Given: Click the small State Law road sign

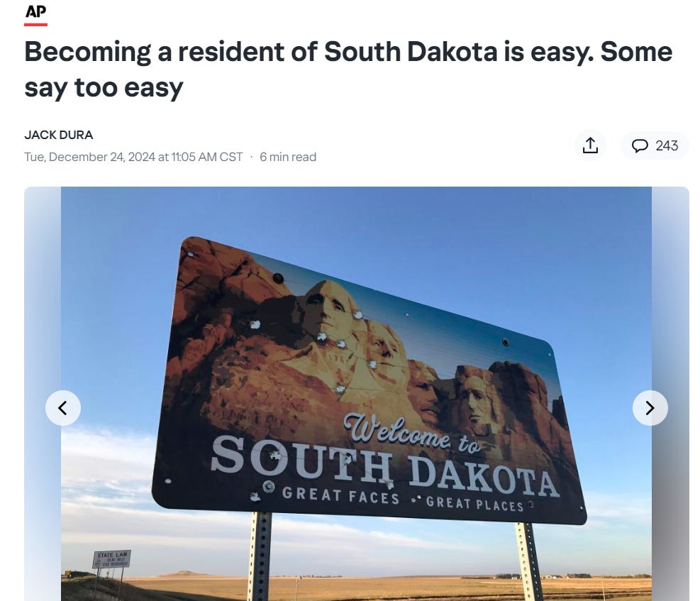Looking at the screenshot, I should [111, 559].
